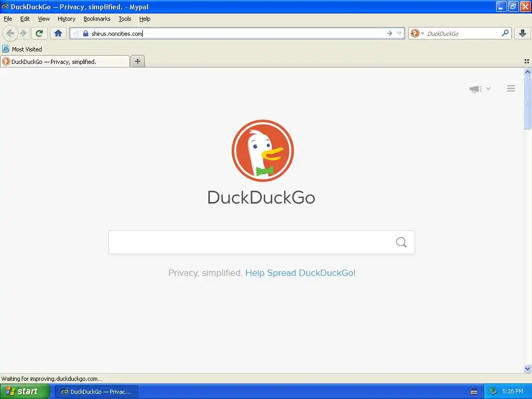Click the scrollbar down arrow

coord(527,368)
